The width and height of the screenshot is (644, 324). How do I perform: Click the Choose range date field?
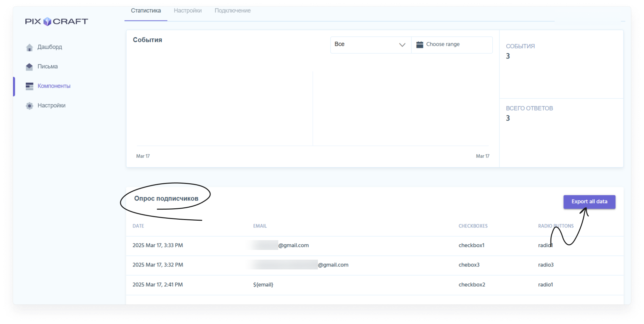(x=452, y=45)
